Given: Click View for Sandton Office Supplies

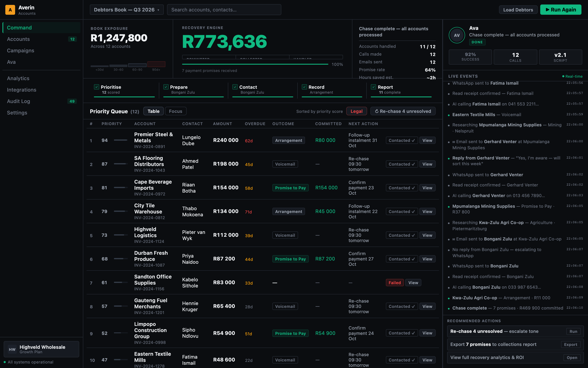Looking at the screenshot, I should pyautogui.click(x=413, y=283).
